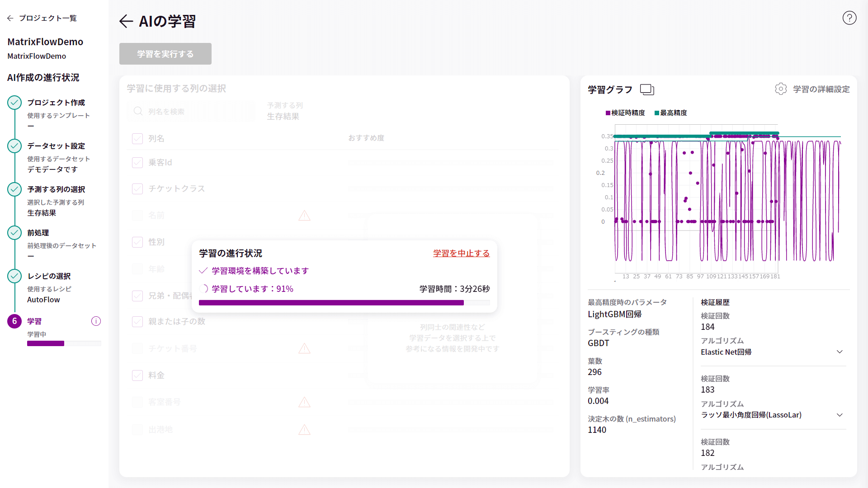Click info icon next to 学習 step
868x488 pixels.
pyautogui.click(x=96, y=321)
